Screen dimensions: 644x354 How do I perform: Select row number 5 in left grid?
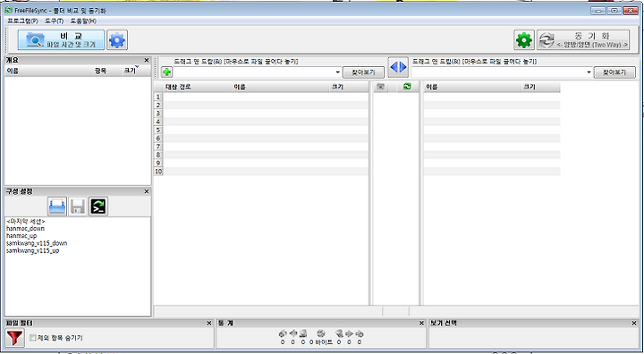pos(158,130)
